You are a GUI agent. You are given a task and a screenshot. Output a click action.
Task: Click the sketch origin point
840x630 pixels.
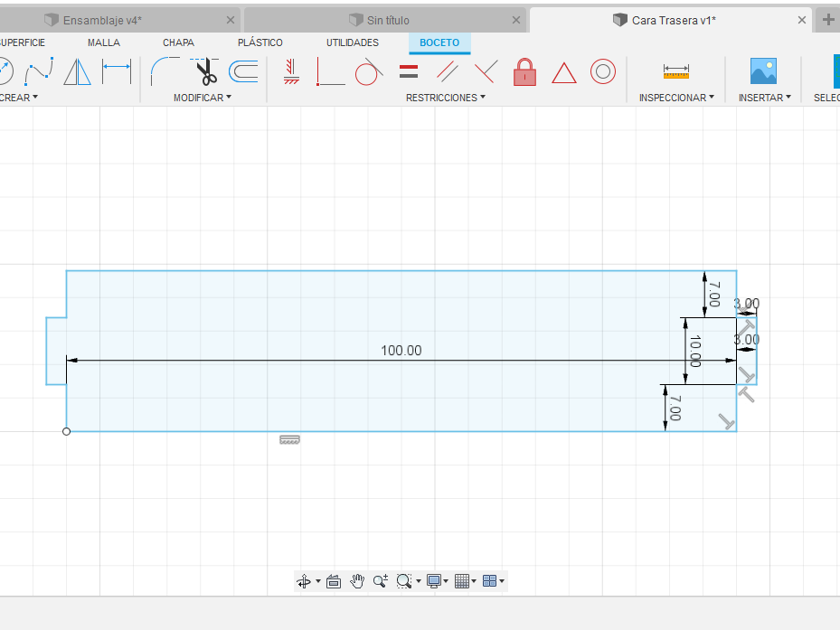tap(66, 431)
